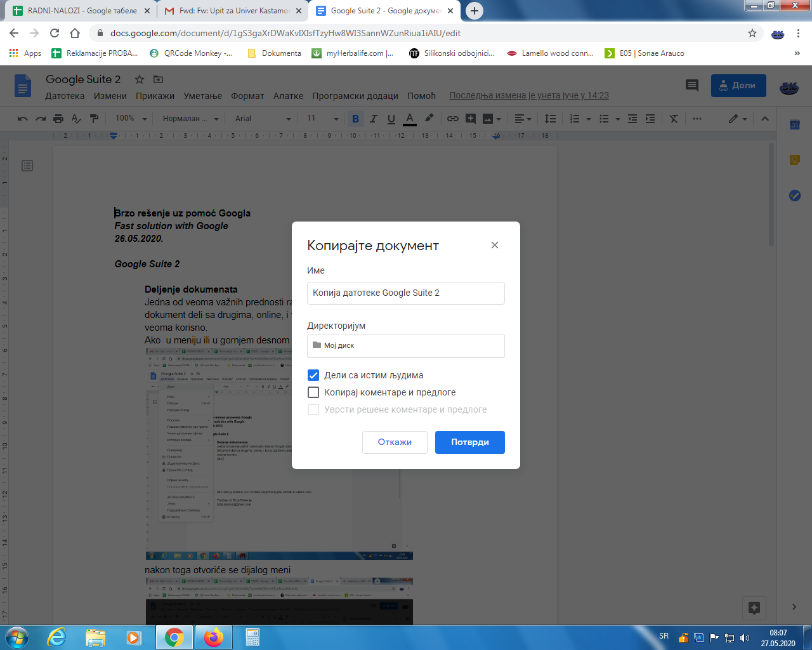Click the Потврди confirm button
Viewport: 812px width, 650px height.
pyautogui.click(x=470, y=442)
